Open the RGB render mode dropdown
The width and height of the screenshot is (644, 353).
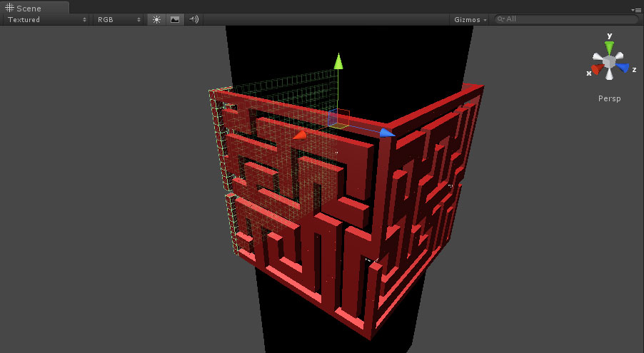119,20
